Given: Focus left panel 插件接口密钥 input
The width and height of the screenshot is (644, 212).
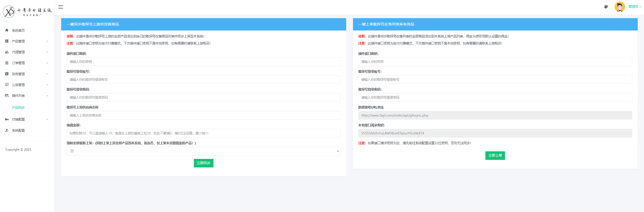Looking at the screenshot, I should tap(203, 62).
